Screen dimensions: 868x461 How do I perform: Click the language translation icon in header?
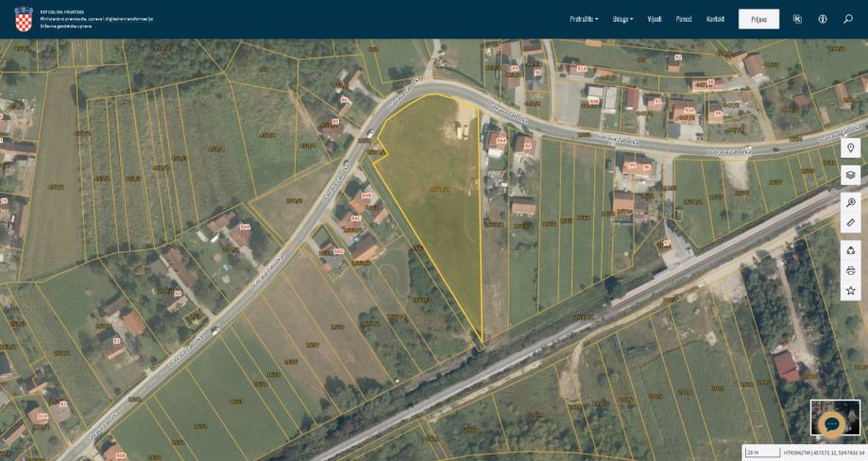click(x=797, y=19)
